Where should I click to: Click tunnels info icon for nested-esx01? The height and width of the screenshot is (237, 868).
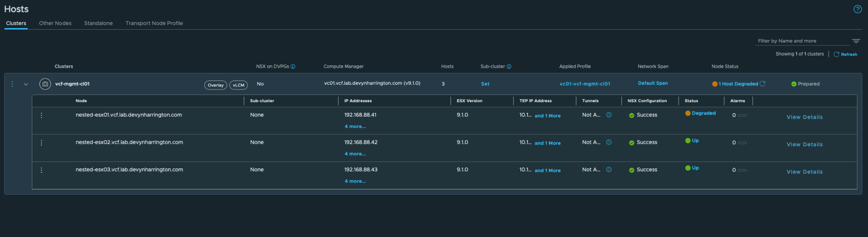(609, 115)
